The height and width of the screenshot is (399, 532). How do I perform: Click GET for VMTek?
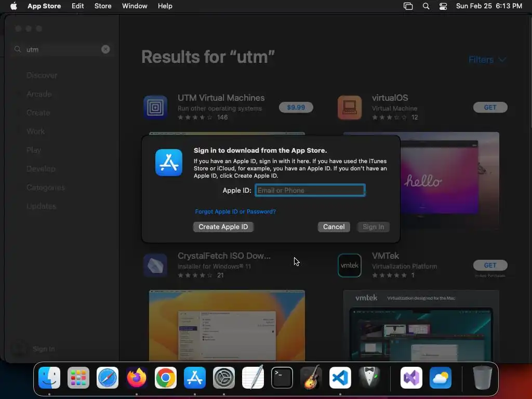[490, 265]
